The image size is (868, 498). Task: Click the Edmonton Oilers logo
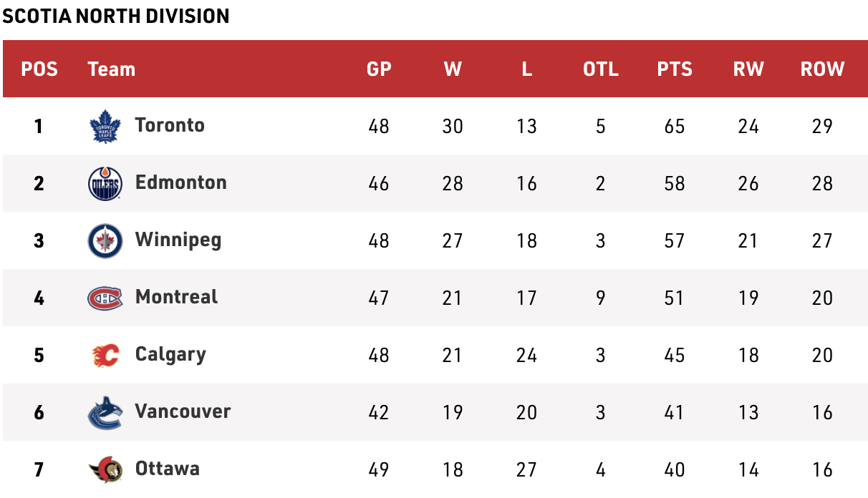pos(105,184)
